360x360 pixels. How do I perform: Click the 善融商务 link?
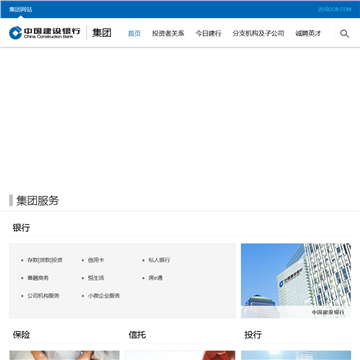[38, 278]
